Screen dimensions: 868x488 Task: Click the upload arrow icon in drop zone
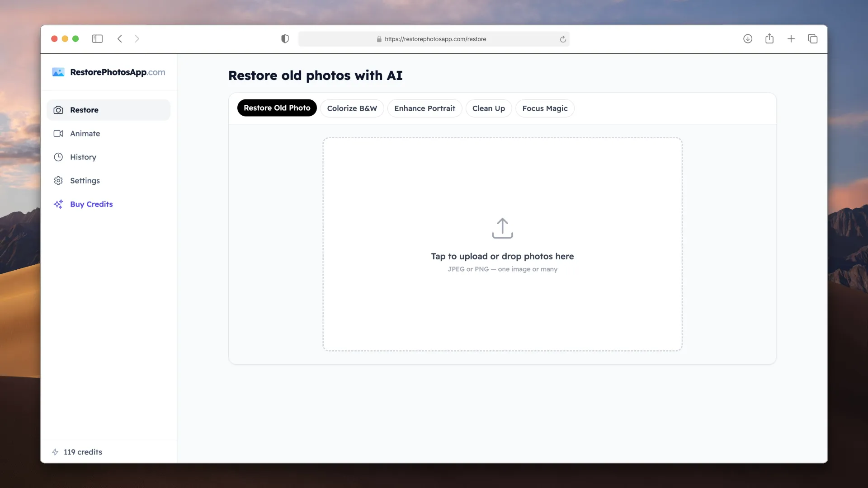503,228
